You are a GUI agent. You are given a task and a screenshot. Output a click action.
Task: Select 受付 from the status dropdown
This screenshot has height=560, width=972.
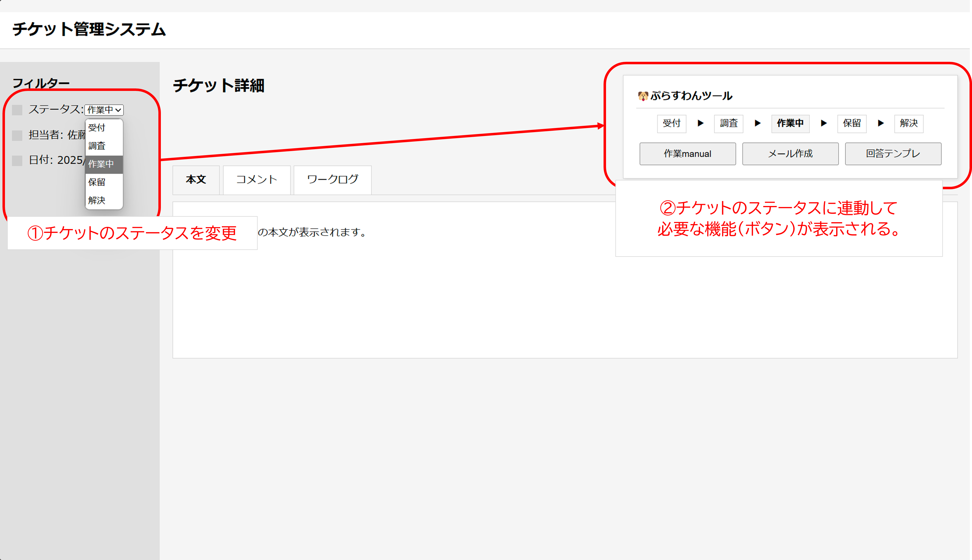click(x=96, y=127)
